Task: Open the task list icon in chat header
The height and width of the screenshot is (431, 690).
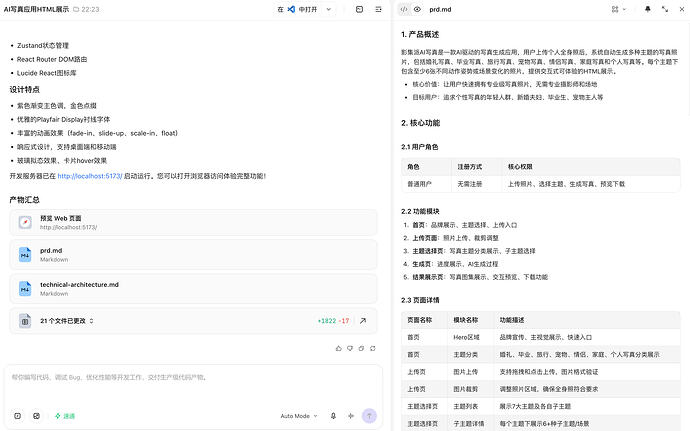Action: coord(378,9)
